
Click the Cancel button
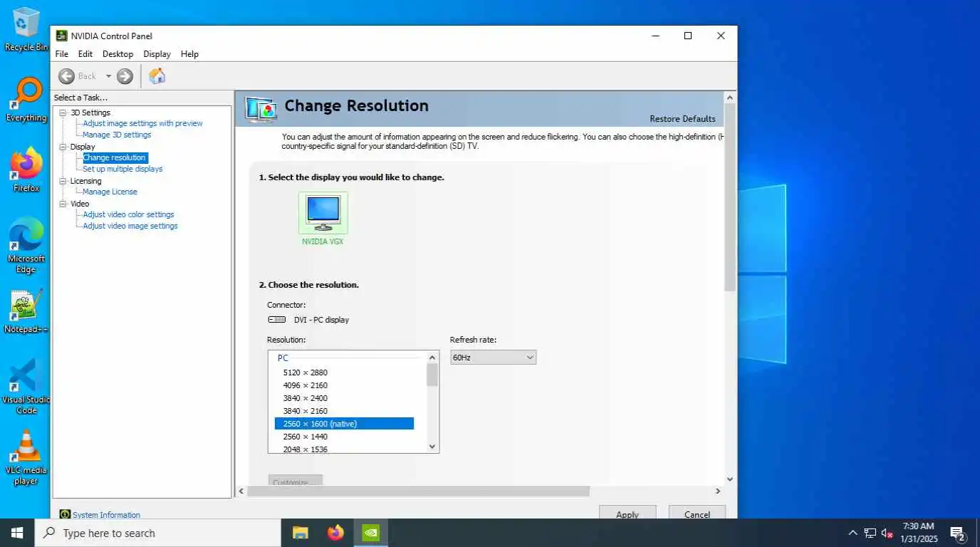coord(697,514)
